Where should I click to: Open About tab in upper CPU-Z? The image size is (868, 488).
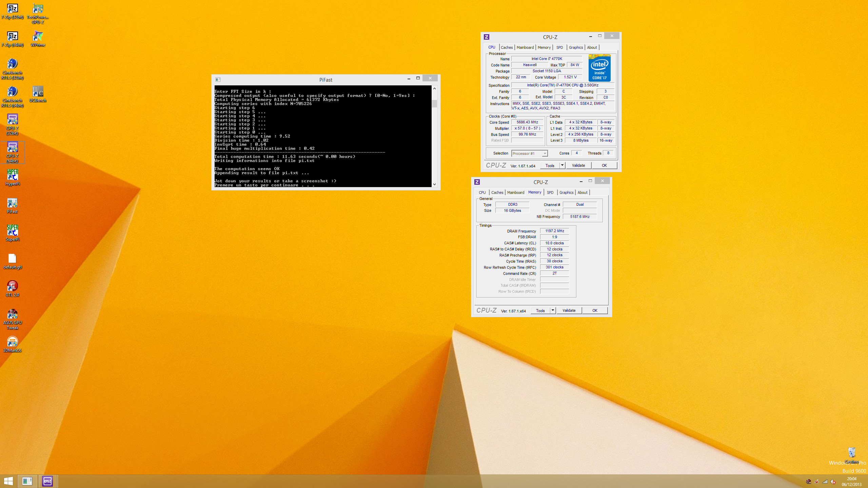(x=592, y=47)
